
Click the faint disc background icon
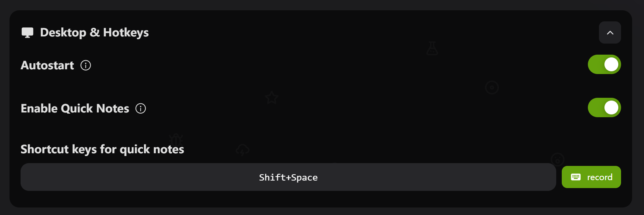492,88
